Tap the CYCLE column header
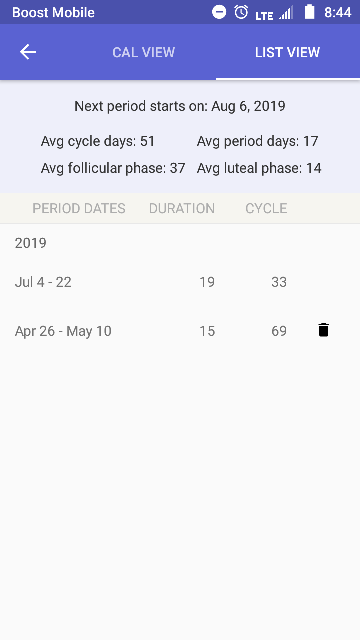This screenshot has width=360, height=640. pyautogui.click(x=266, y=209)
